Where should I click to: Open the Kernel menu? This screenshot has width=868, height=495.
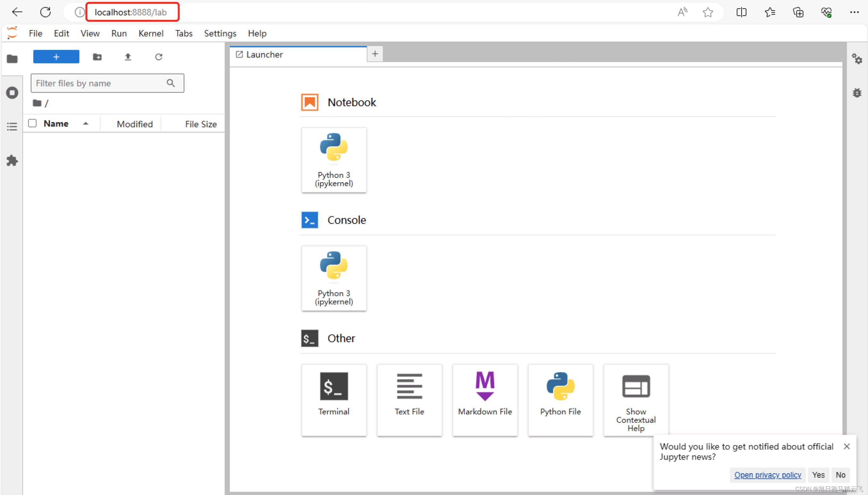point(151,33)
